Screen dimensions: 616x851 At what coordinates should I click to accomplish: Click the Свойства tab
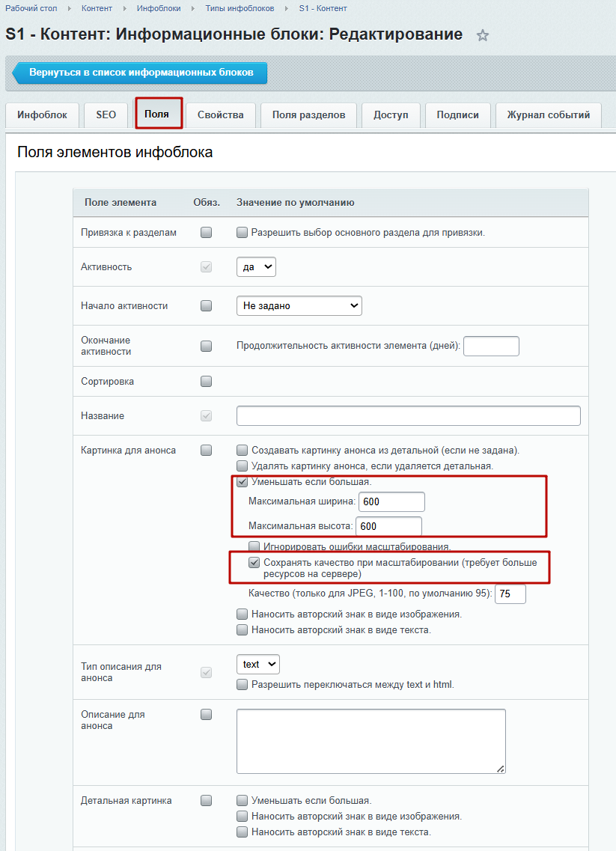tap(221, 115)
